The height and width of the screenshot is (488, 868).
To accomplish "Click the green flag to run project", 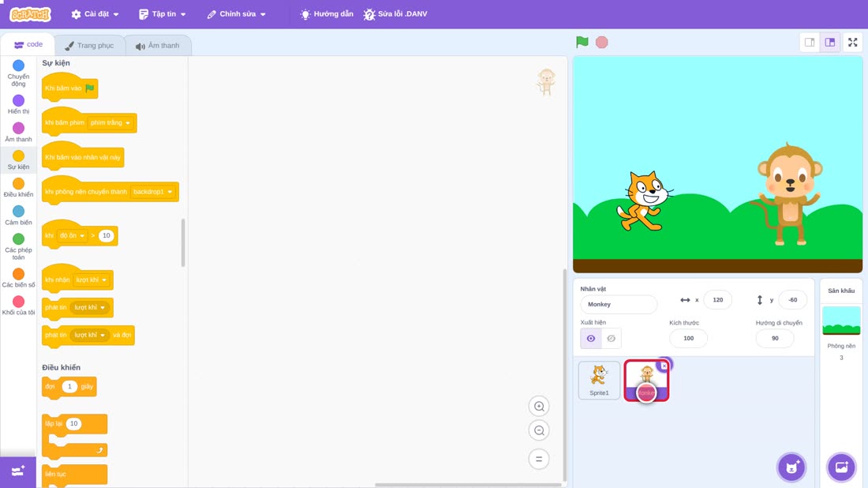I will tap(582, 42).
